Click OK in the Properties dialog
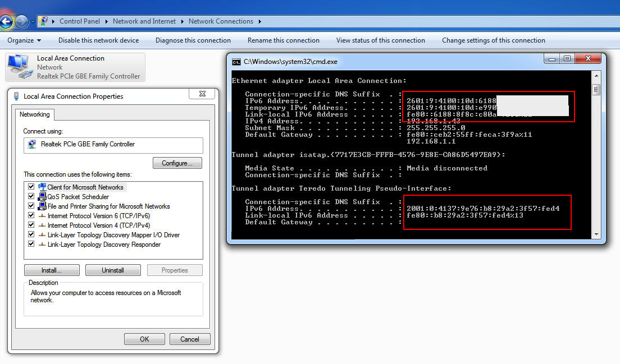Image resolution: width=620 pixels, height=364 pixels. pos(144,339)
